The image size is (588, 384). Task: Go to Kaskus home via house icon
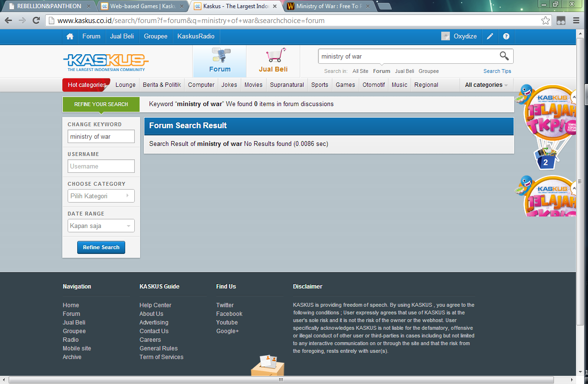click(x=70, y=36)
